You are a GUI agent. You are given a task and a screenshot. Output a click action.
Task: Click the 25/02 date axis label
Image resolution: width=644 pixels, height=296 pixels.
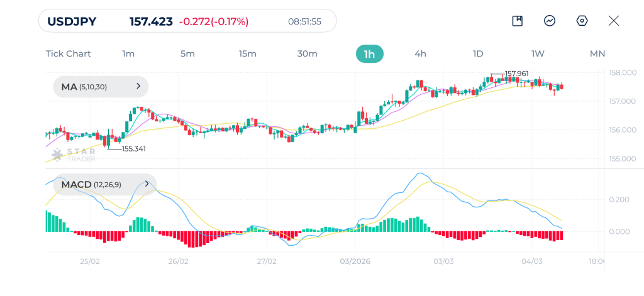90,261
